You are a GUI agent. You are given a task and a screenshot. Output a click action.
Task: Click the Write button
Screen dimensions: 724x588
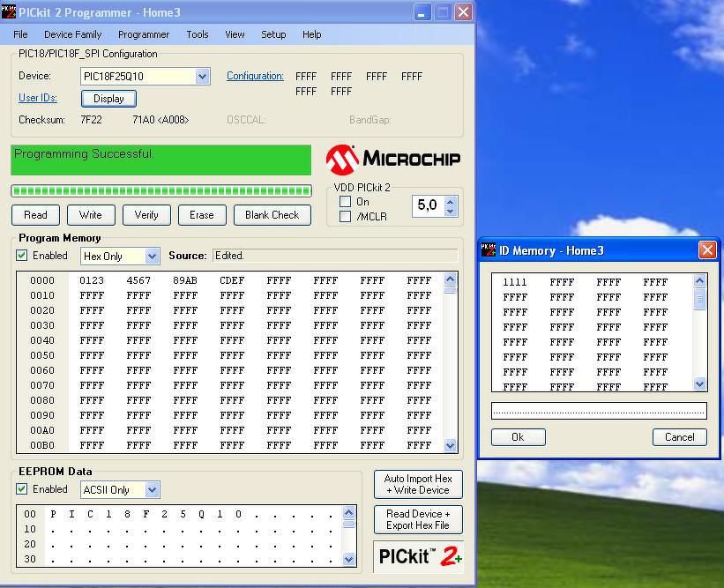[x=91, y=215]
